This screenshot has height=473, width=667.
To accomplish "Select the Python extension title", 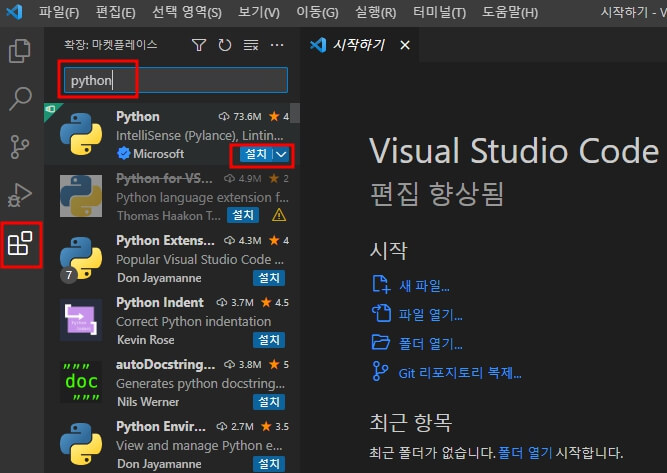I will 138,116.
